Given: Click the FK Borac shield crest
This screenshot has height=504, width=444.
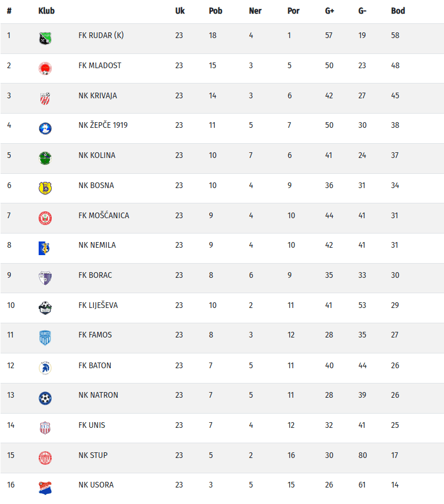Looking at the screenshot, I should click(x=45, y=278).
